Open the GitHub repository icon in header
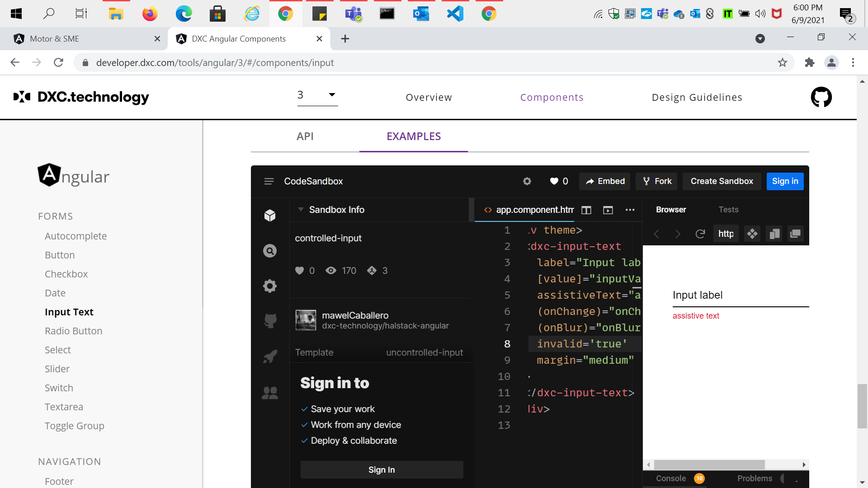868x488 pixels. point(821,97)
